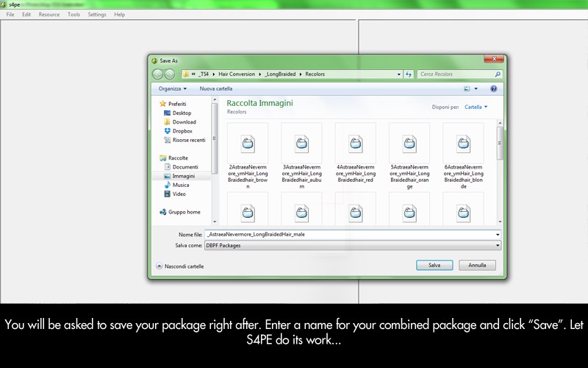
Task: Click the Back navigation arrow
Action: pos(157,74)
